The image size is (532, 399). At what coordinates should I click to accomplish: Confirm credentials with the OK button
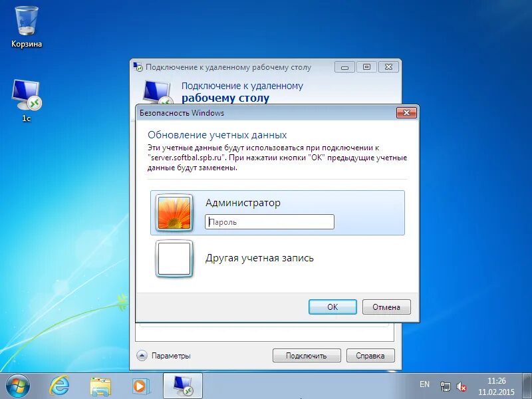click(332, 307)
